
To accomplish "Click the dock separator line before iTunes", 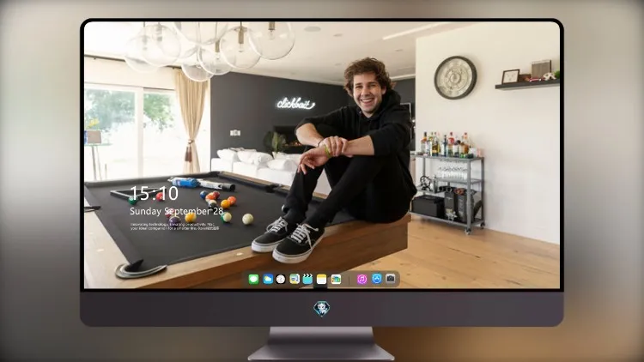I will (x=349, y=280).
